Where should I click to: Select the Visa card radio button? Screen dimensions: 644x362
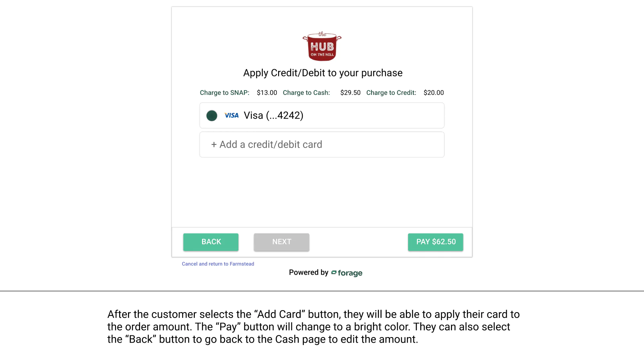(x=212, y=116)
